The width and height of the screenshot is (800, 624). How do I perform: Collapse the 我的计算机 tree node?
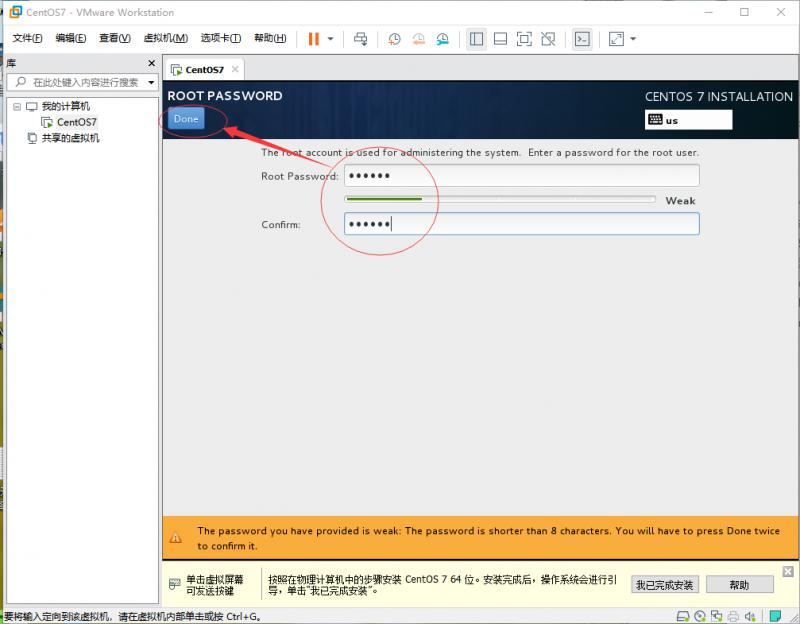pyautogui.click(x=17, y=107)
